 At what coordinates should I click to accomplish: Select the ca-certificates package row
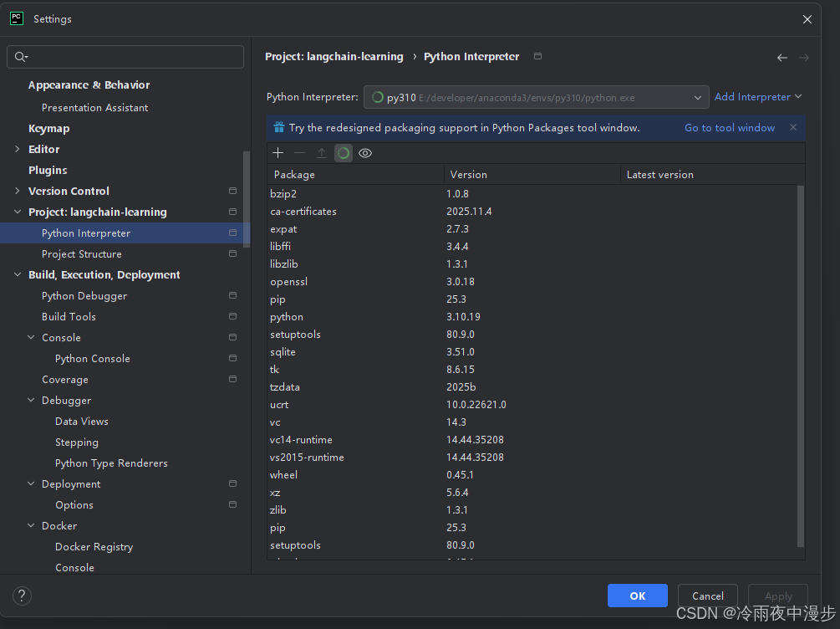(532, 212)
